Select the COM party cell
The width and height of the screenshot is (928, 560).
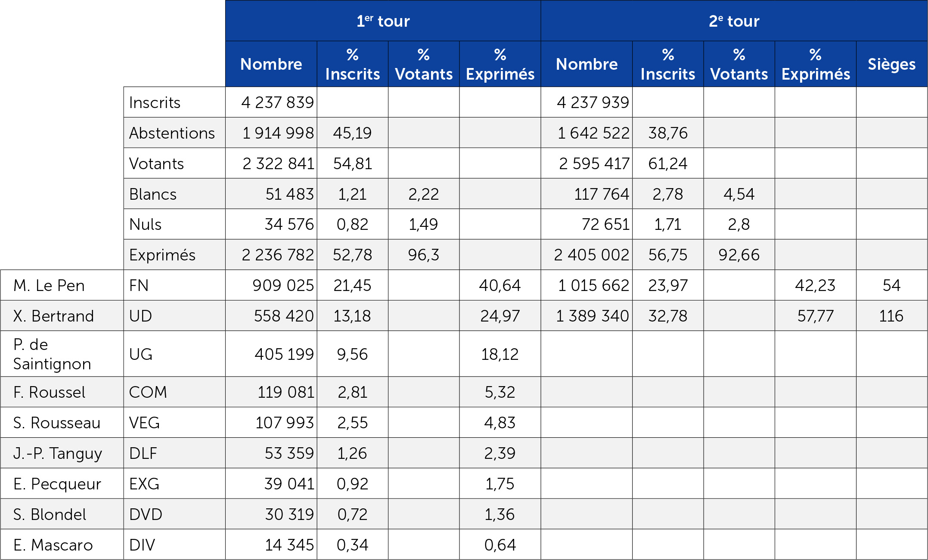tap(174, 392)
